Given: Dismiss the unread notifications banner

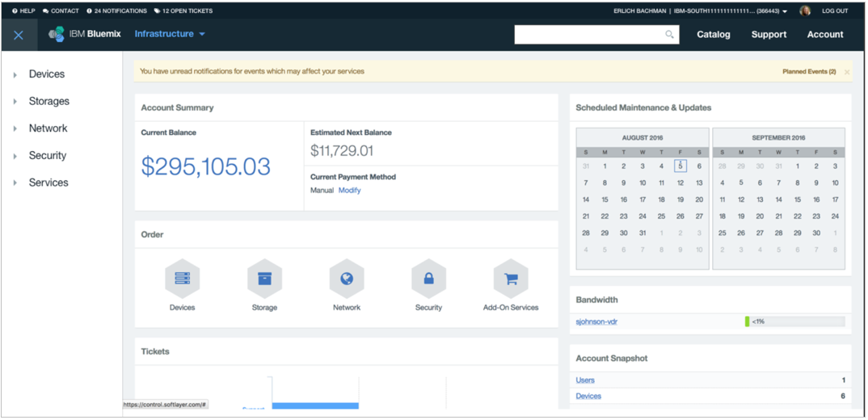Looking at the screenshot, I should [846, 72].
